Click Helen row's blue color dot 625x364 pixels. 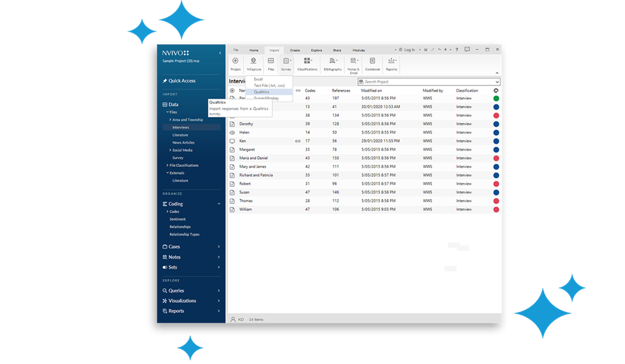(x=496, y=132)
